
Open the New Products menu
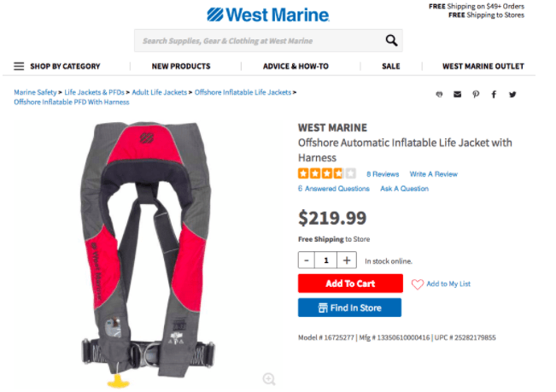coord(181,66)
